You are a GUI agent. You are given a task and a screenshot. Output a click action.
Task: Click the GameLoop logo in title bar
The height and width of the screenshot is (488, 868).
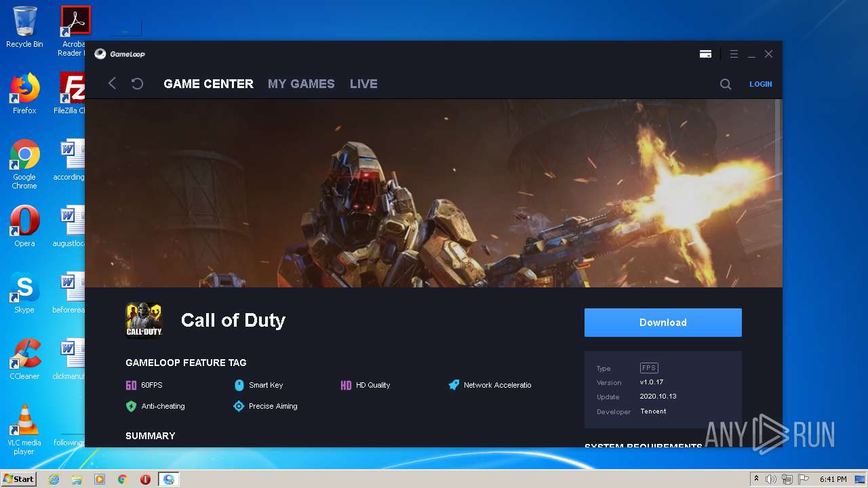(119, 54)
